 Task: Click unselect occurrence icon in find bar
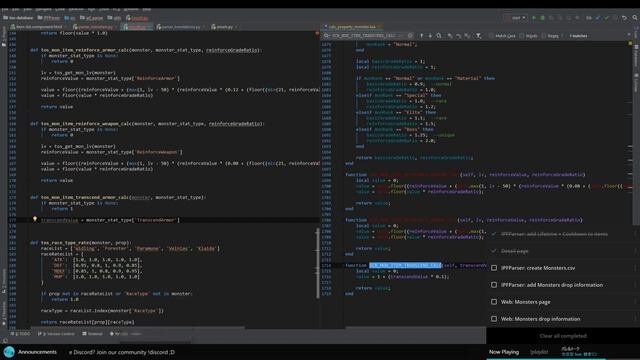[x=458, y=36]
